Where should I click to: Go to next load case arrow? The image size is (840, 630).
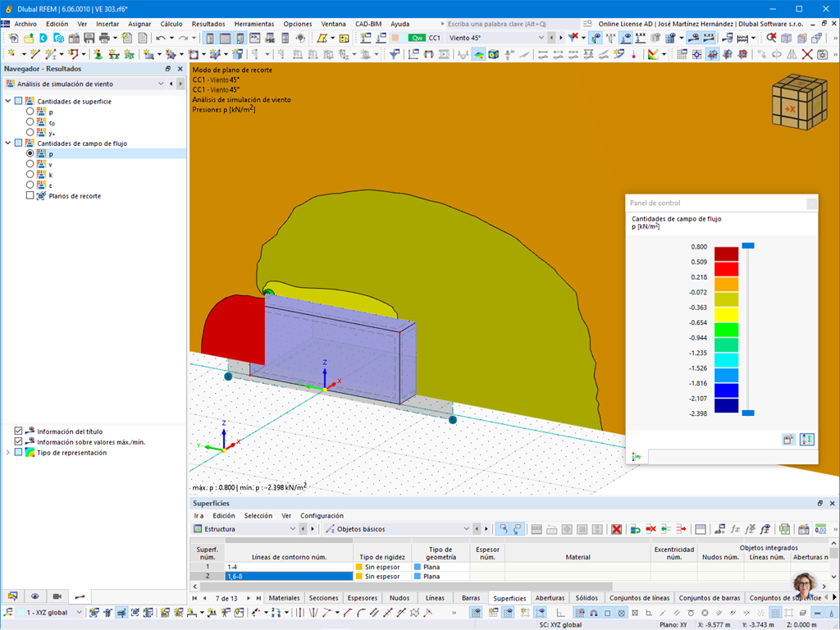[x=561, y=38]
